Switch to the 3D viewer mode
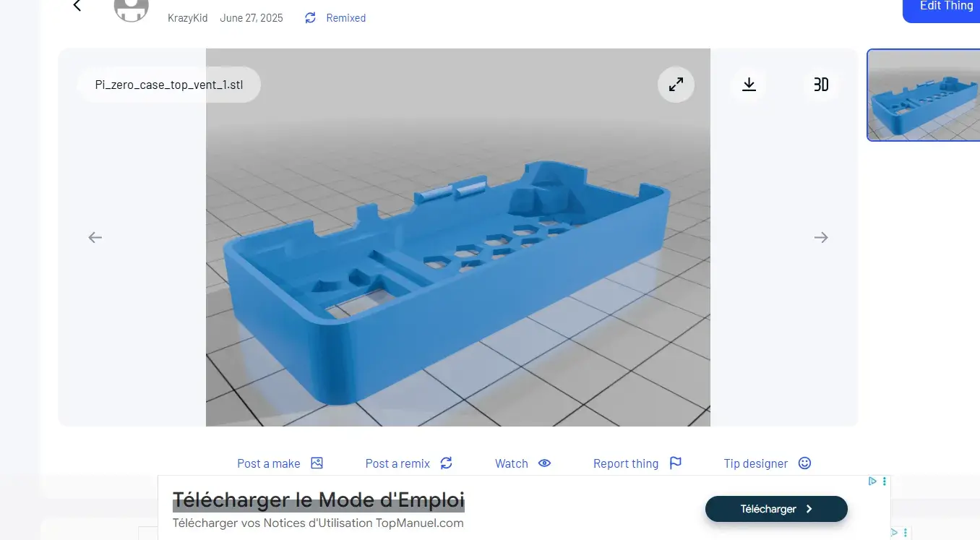 coord(821,85)
